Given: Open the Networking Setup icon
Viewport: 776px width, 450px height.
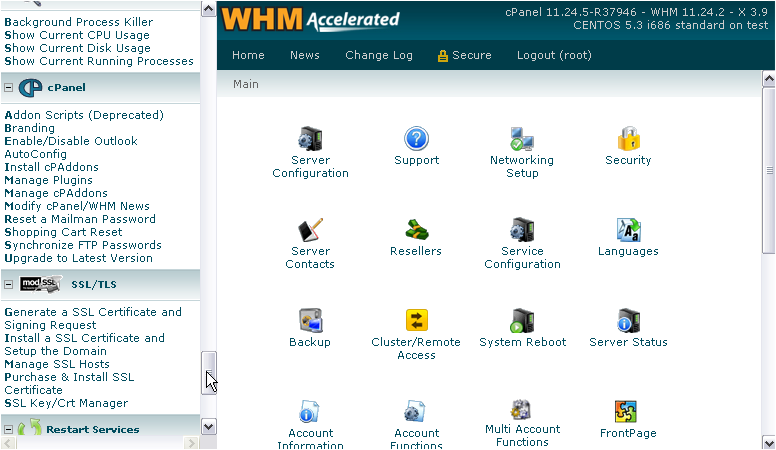Looking at the screenshot, I should tap(522, 139).
